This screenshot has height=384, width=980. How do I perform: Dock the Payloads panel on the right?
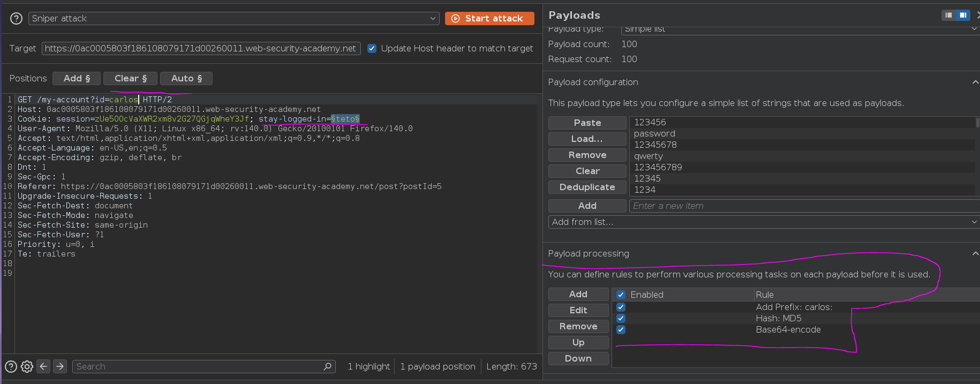tap(963, 15)
